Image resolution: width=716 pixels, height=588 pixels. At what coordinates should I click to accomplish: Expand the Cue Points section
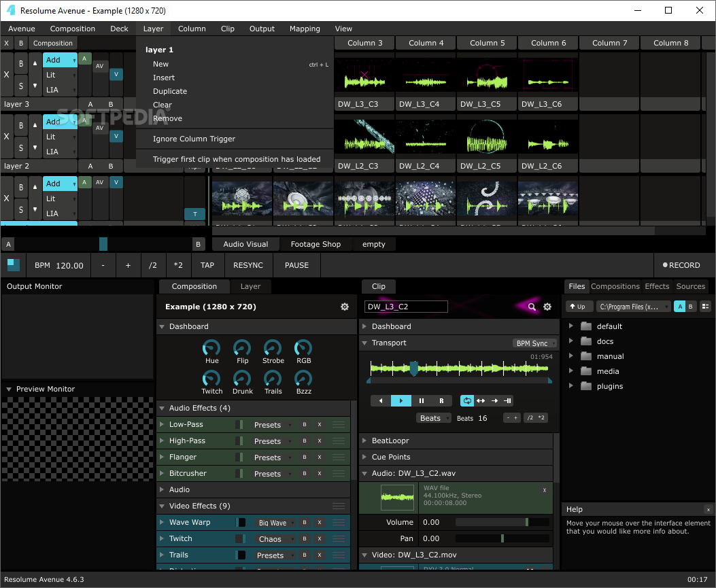pos(364,457)
